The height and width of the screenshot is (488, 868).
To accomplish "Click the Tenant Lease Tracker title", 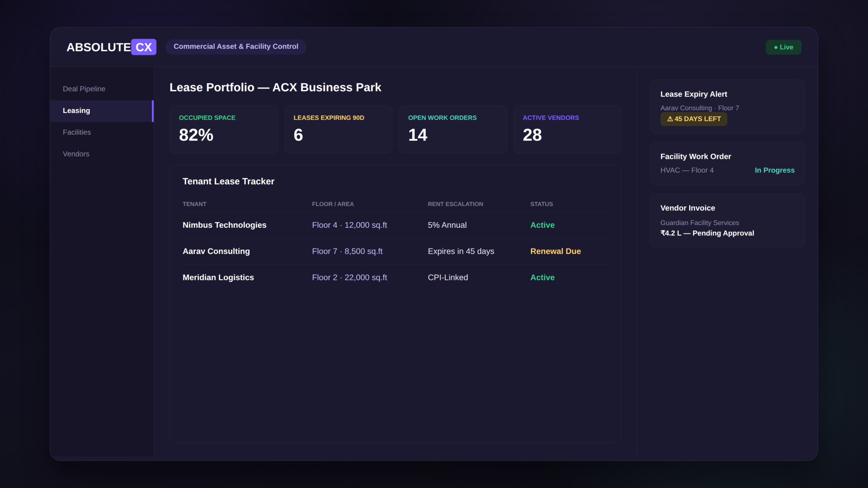I will click(229, 181).
